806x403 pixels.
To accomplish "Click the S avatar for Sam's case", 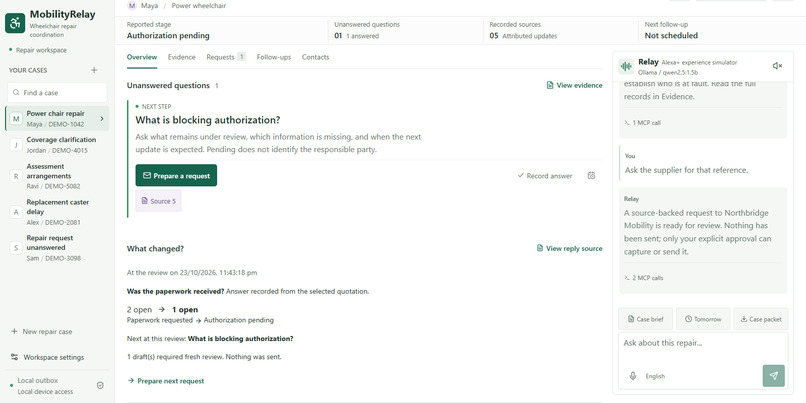I will pos(16,248).
